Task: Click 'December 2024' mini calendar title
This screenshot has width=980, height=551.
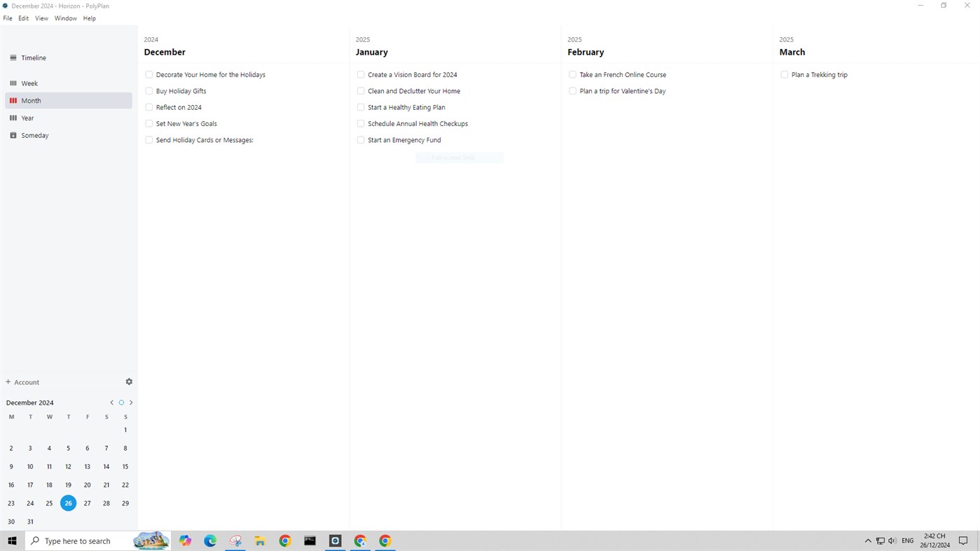Action: pos(30,403)
